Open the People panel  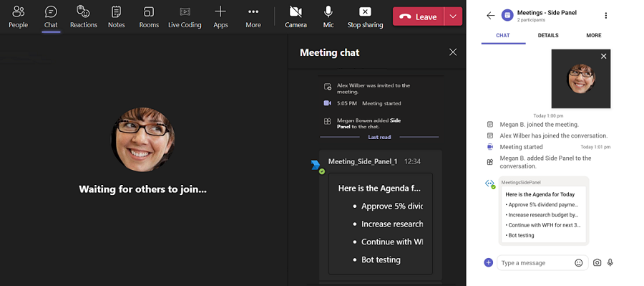[18, 17]
